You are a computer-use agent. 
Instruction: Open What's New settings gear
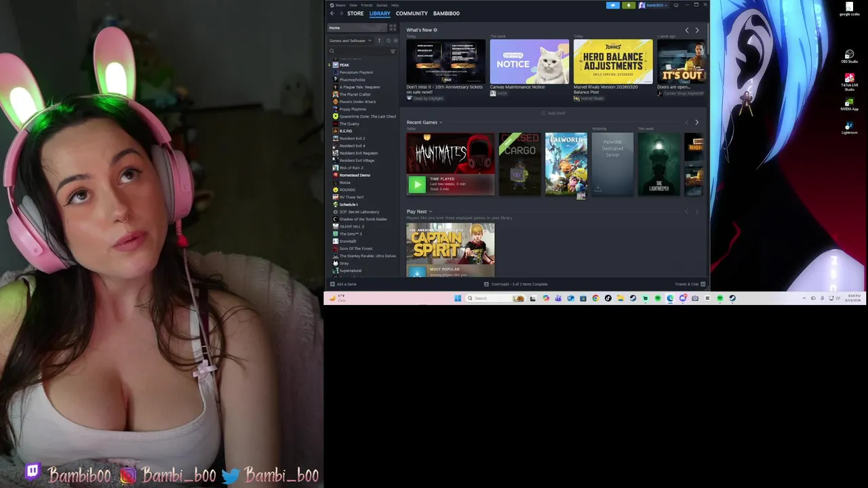(x=435, y=30)
